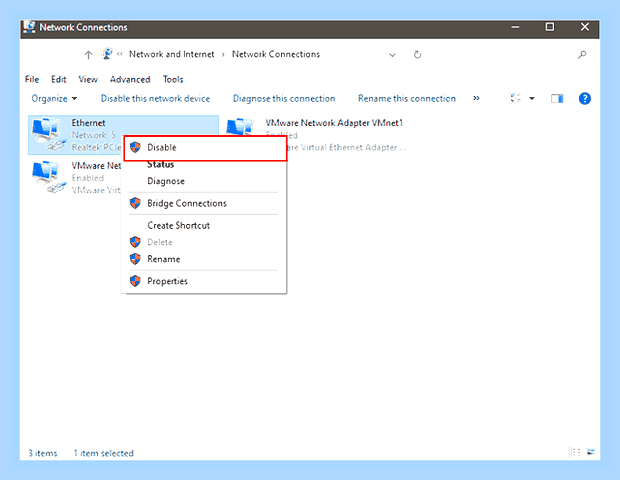Expand the address bar history dropdown

click(392, 55)
